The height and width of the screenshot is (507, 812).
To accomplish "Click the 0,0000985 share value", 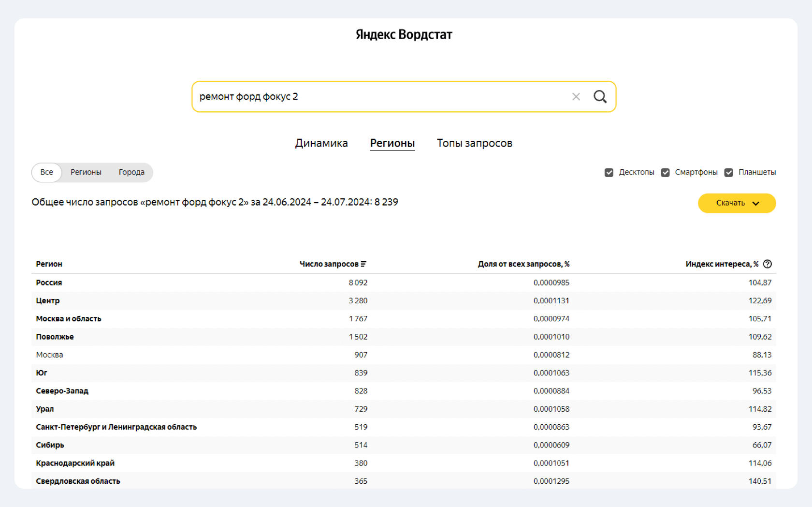I will [x=551, y=283].
